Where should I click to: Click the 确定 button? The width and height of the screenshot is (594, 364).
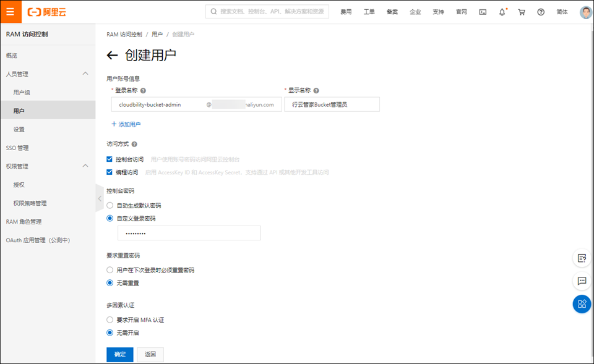coord(119,354)
